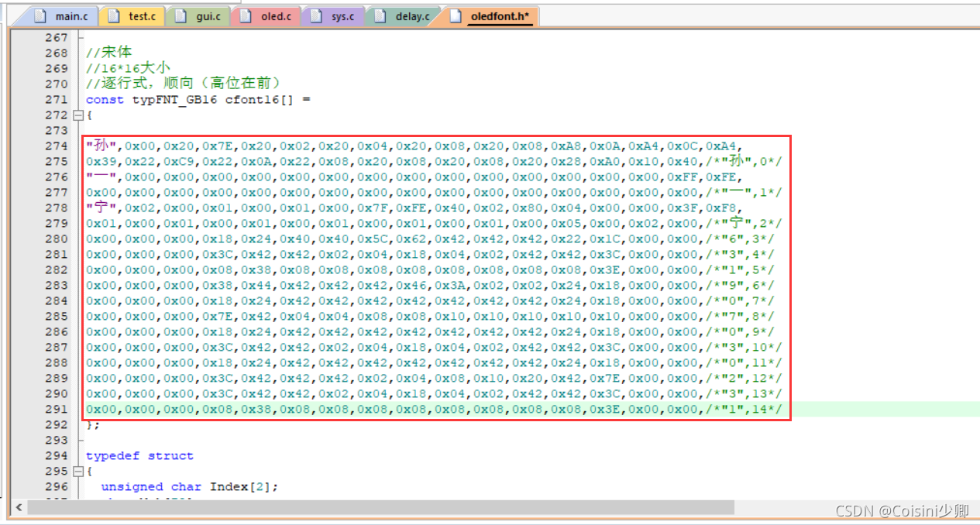
Task: Click the identifier "typFNT_GB16"
Action: pyautogui.click(x=174, y=99)
